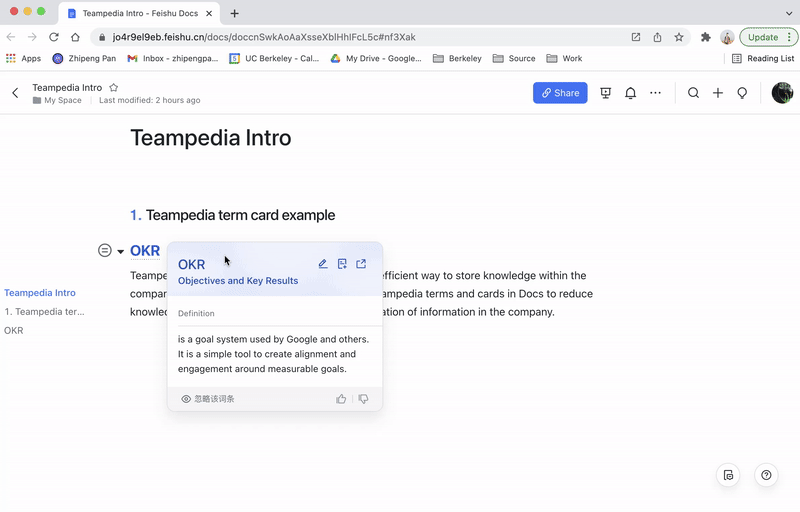Create new item with plus icon

coord(717,93)
